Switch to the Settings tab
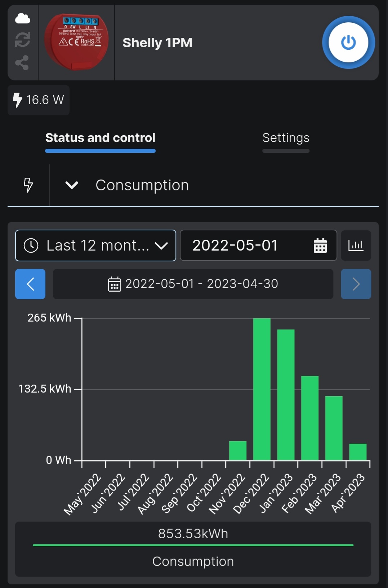Viewport: 388px width, 588px height. point(286,138)
